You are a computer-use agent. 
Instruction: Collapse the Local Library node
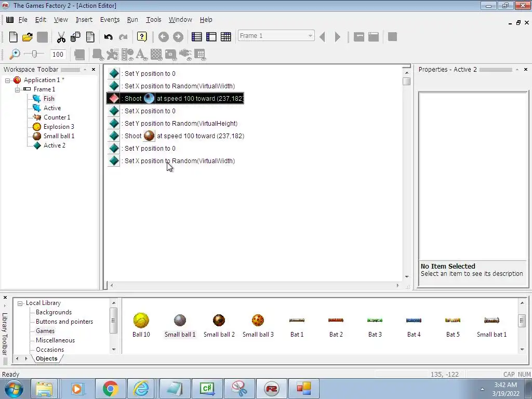coord(20,303)
